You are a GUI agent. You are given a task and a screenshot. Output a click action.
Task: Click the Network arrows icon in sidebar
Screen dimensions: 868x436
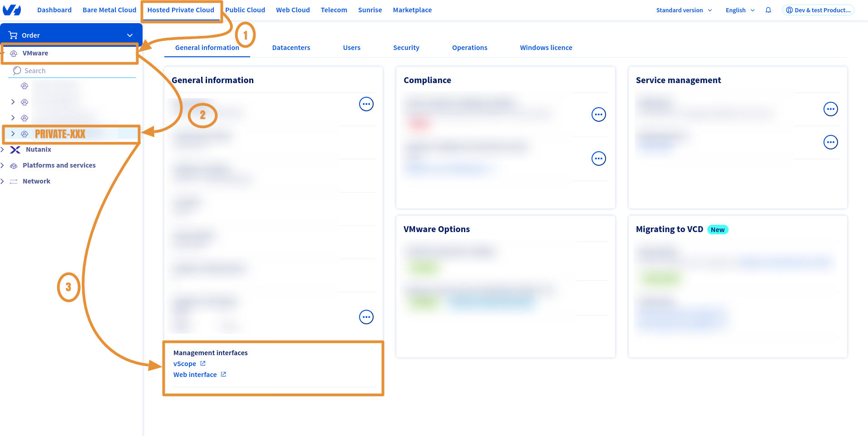click(x=15, y=181)
